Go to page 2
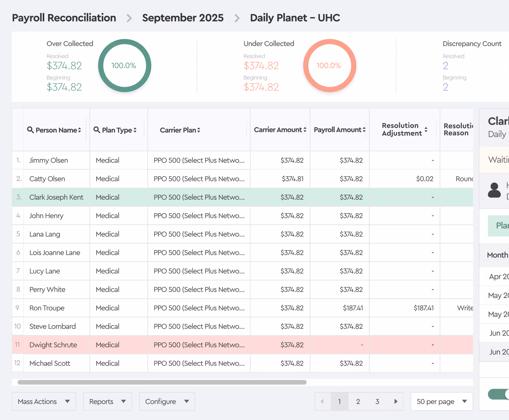The width and height of the screenshot is (509, 420). pyautogui.click(x=358, y=401)
